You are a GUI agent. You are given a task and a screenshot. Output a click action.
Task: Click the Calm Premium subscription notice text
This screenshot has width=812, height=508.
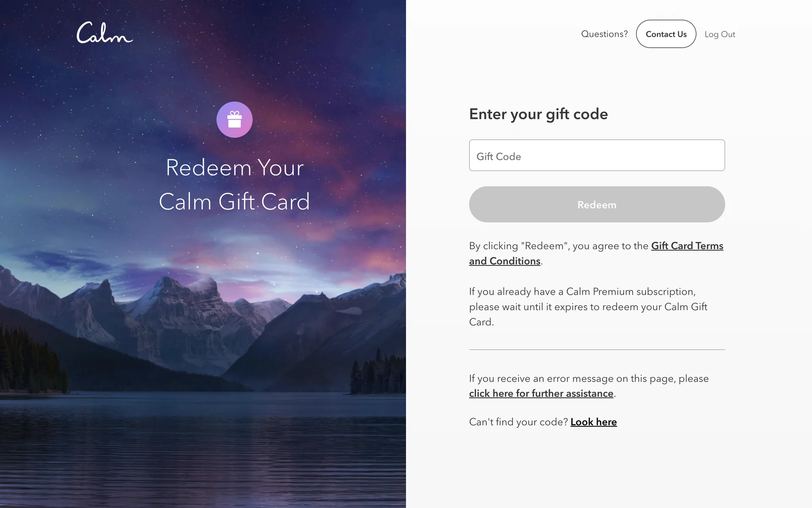(x=588, y=307)
